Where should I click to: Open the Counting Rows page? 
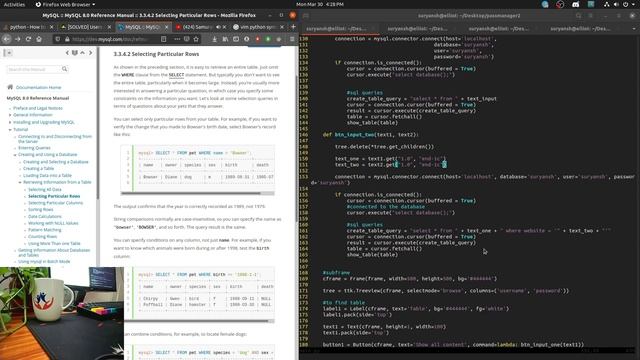(42, 237)
